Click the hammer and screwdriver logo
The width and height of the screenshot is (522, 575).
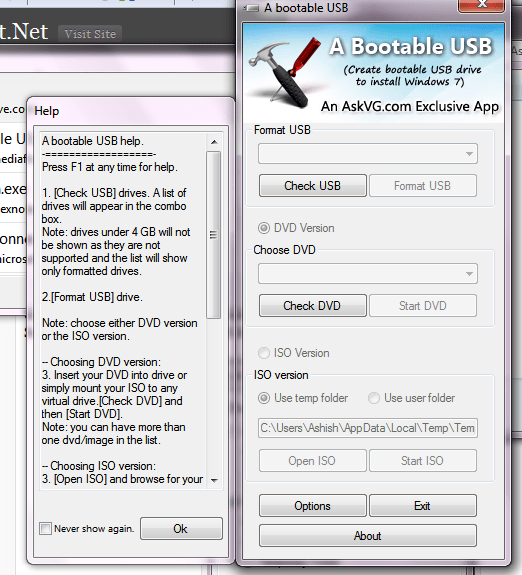pos(284,73)
